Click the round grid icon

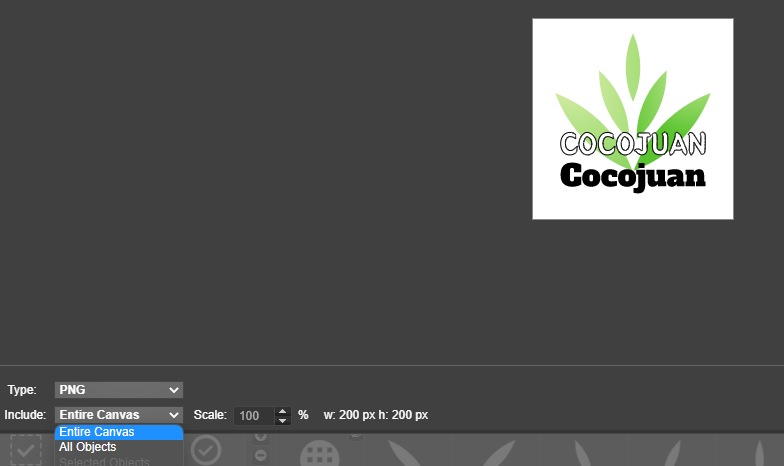pyautogui.click(x=320, y=454)
